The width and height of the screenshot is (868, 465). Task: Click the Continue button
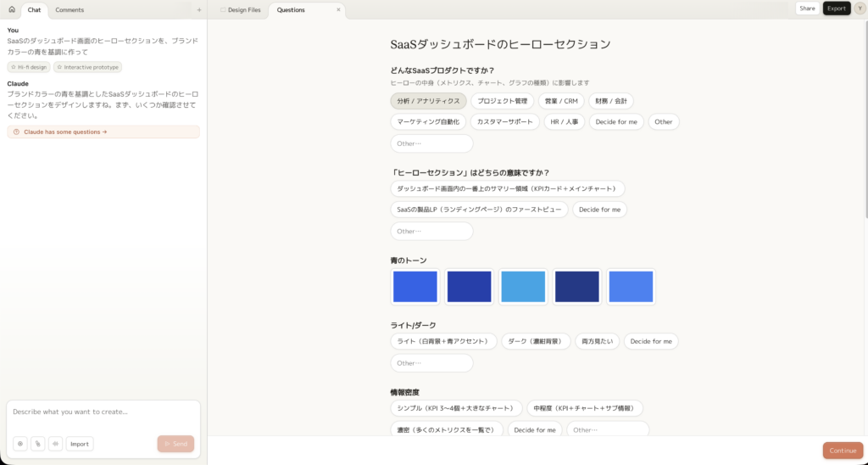point(843,451)
